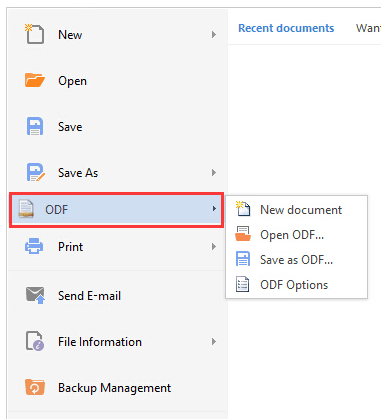The height and width of the screenshot is (419, 381).
Task: Open Backup Management from the menu
Action: pos(118,387)
